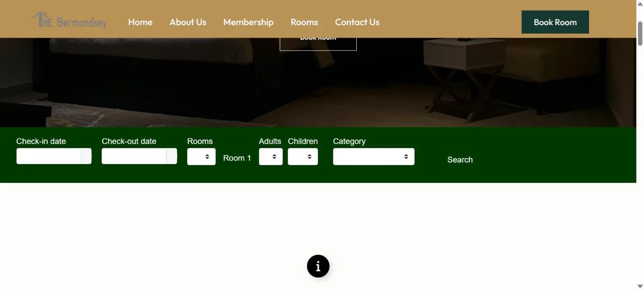This screenshot has width=644, height=290.
Task: Click the Search button
Action: click(x=460, y=160)
